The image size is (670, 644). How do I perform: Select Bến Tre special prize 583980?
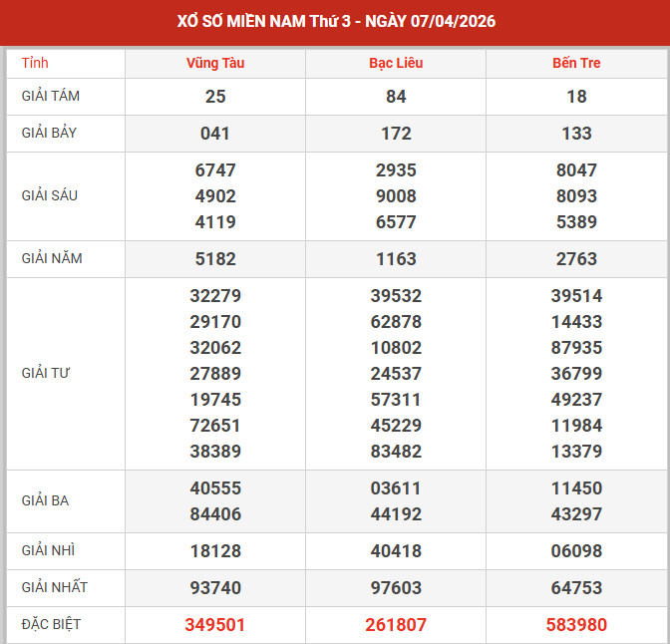tap(576, 625)
